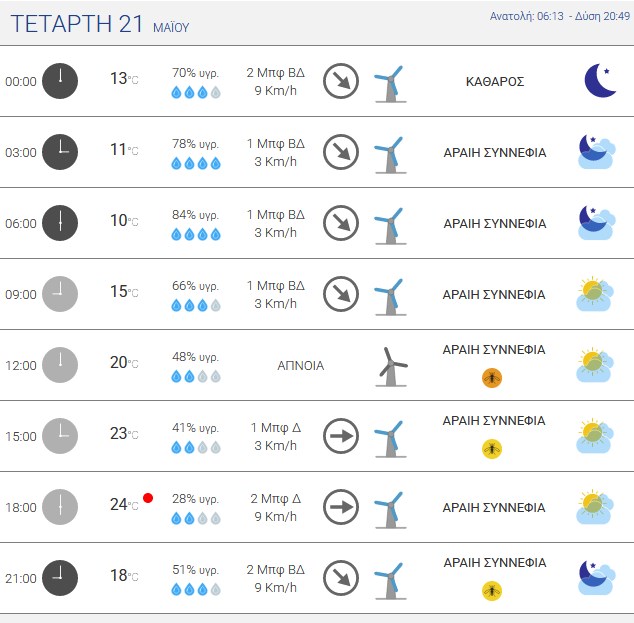Click the yellow mosquito icon at 21:00

[x=492, y=591]
